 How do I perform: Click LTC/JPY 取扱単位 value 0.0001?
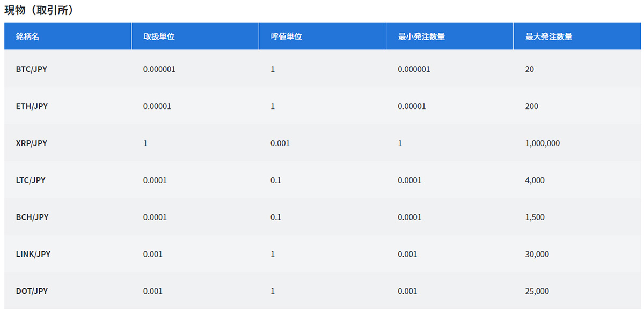click(x=155, y=180)
